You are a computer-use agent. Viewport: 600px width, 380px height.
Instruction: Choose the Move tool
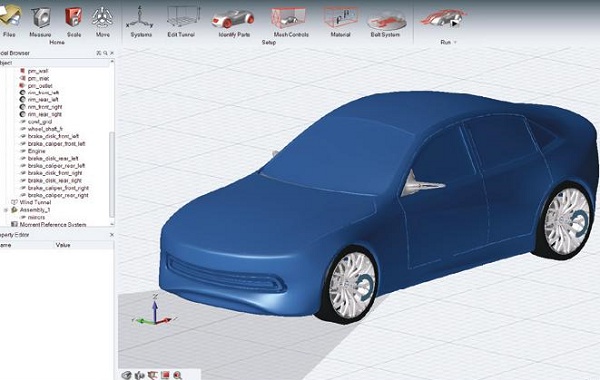coord(103,20)
